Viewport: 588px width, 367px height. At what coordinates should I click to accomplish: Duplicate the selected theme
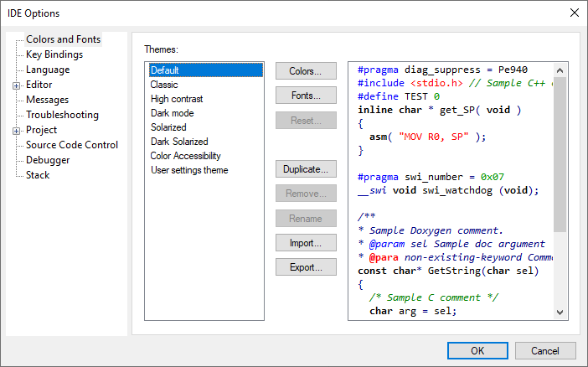tap(306, 169)
